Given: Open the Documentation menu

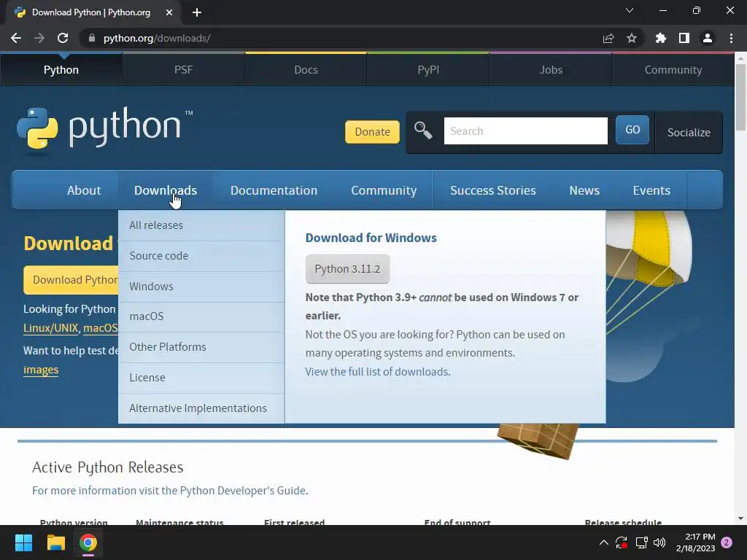Looking at the screenshot, I should (x=274, y=190).
